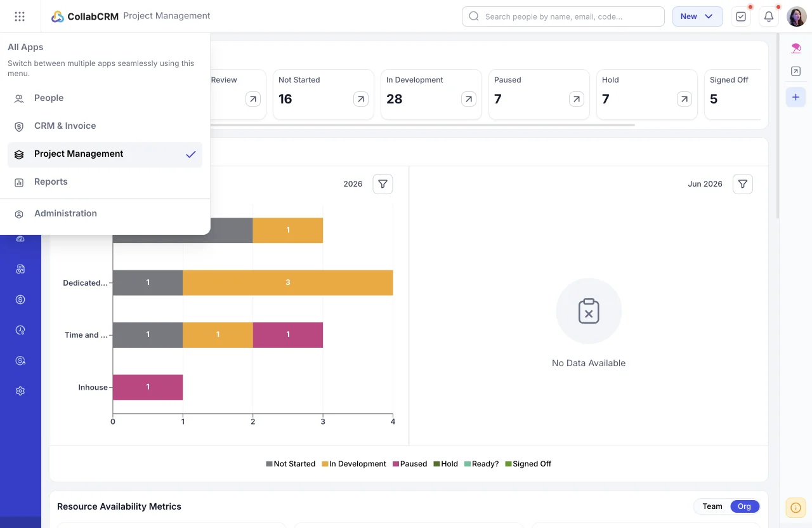Open the Paused card arrow icon

[x=577, y=99]
